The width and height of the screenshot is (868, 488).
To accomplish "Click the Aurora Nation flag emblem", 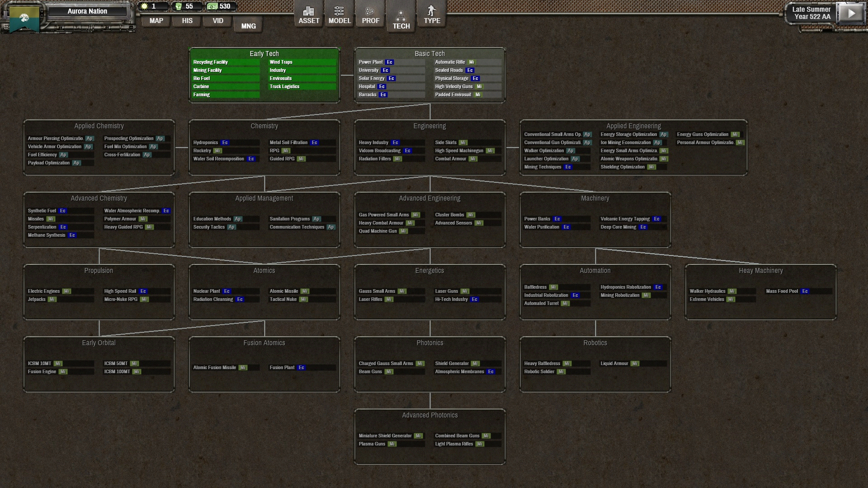I will [x=24, y=19].
